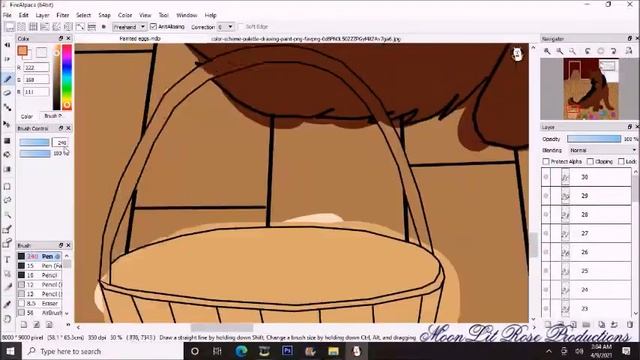Select the 58 AirBrush brush

pos(39,313)
